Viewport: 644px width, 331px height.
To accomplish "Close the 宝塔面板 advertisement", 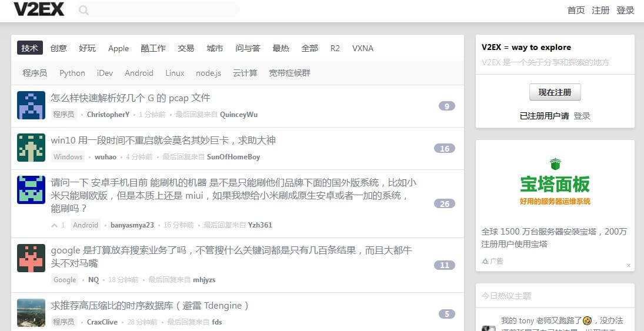I will tap(628, 266).
